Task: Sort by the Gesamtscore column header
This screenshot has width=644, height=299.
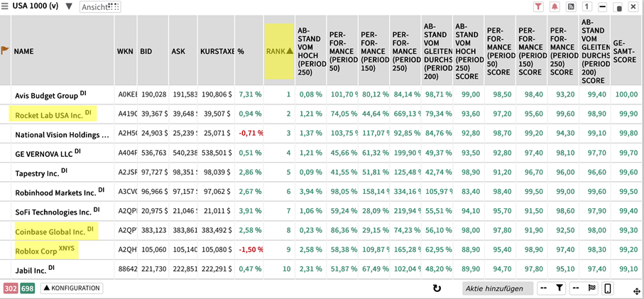Action: 626,51
